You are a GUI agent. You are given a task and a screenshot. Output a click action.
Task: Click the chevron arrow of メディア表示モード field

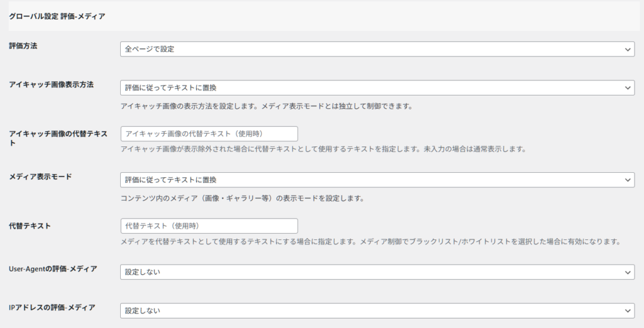[627, 180]
